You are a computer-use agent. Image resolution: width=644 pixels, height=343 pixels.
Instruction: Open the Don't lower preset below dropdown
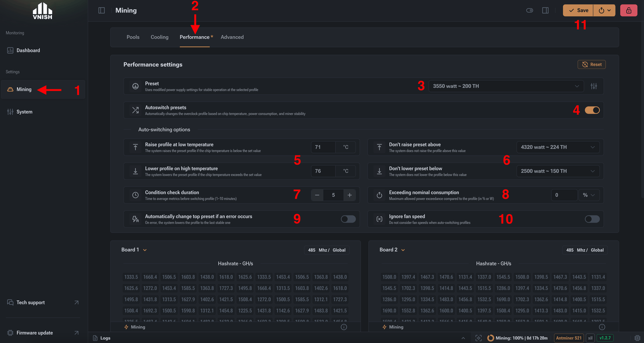[558, 171]
